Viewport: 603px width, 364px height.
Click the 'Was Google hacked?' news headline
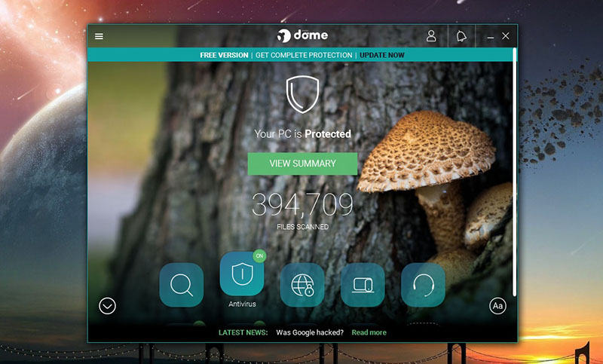pos(310,332)
